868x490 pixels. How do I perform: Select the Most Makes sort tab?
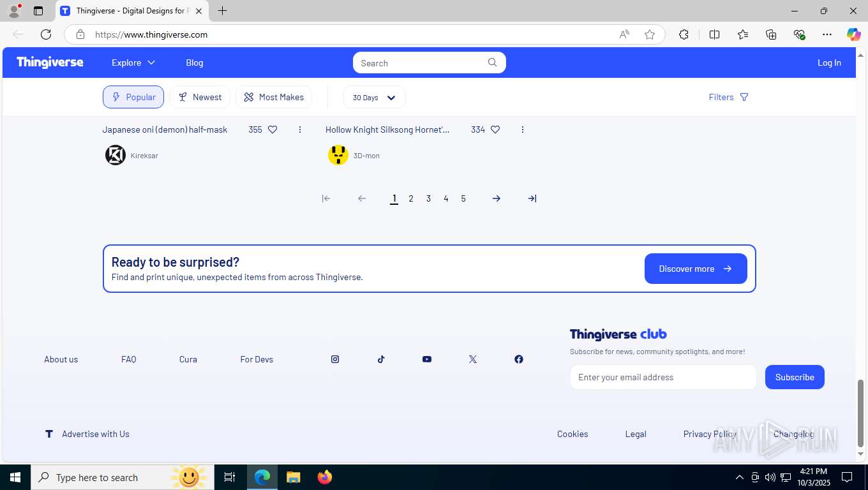tap(274, 97)
